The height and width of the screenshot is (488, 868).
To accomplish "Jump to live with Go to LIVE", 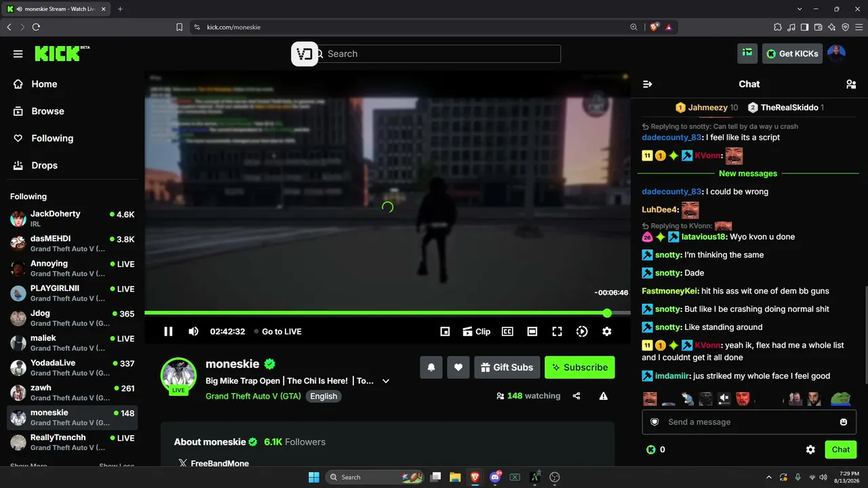I will pyautogui.click(x=277, y=331).
